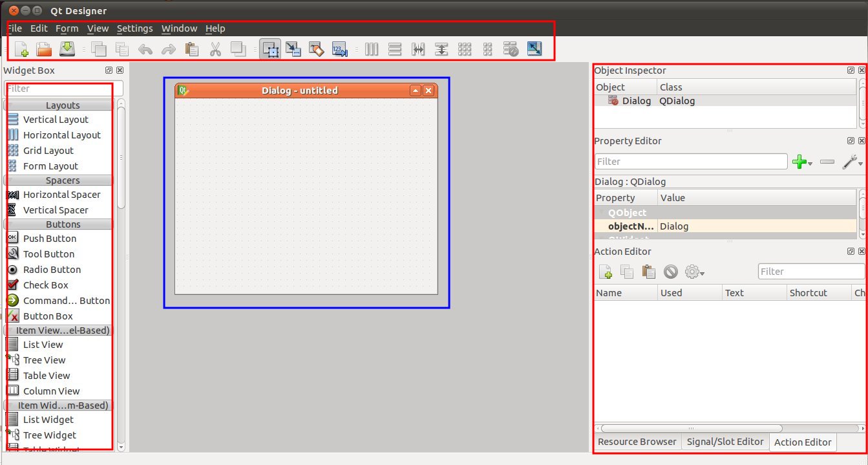Switch to the Signal/Slot Editor tab
Screen dimensions: 868x465
[x=725, y=442]
